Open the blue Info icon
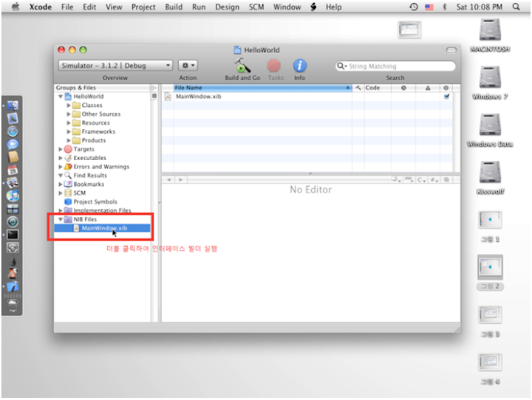 pos(299,66)
